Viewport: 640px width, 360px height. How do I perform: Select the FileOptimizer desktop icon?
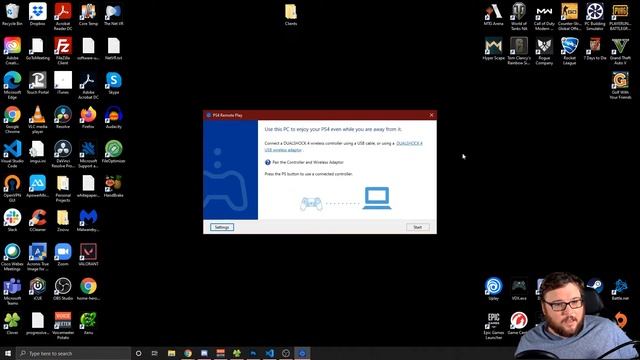tap(113, 152)
